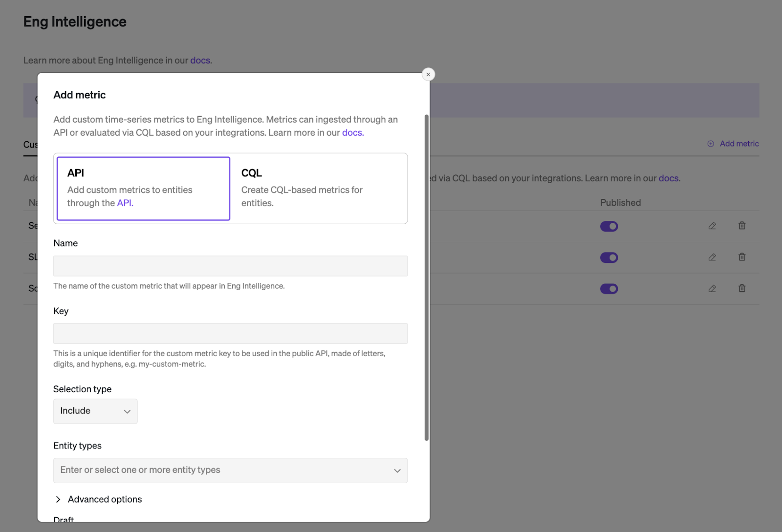Click the plus icon beside Add metric
Screen dimensions: 782x532
tap(711, 144)
